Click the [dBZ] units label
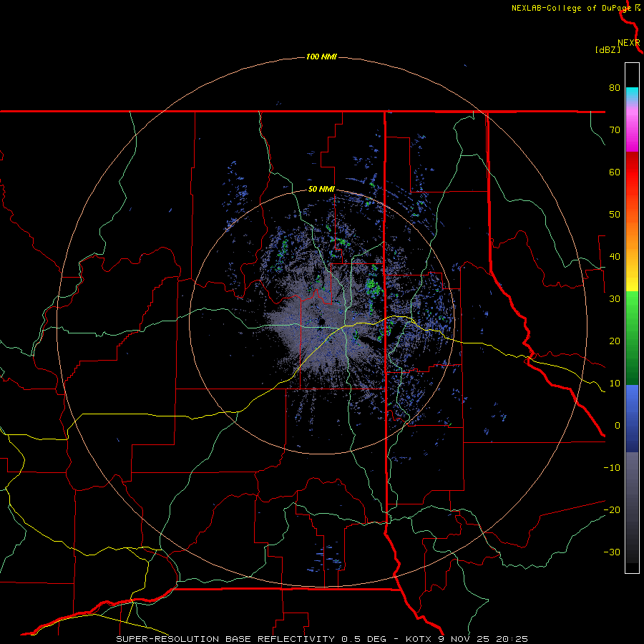 click(608, 50)
